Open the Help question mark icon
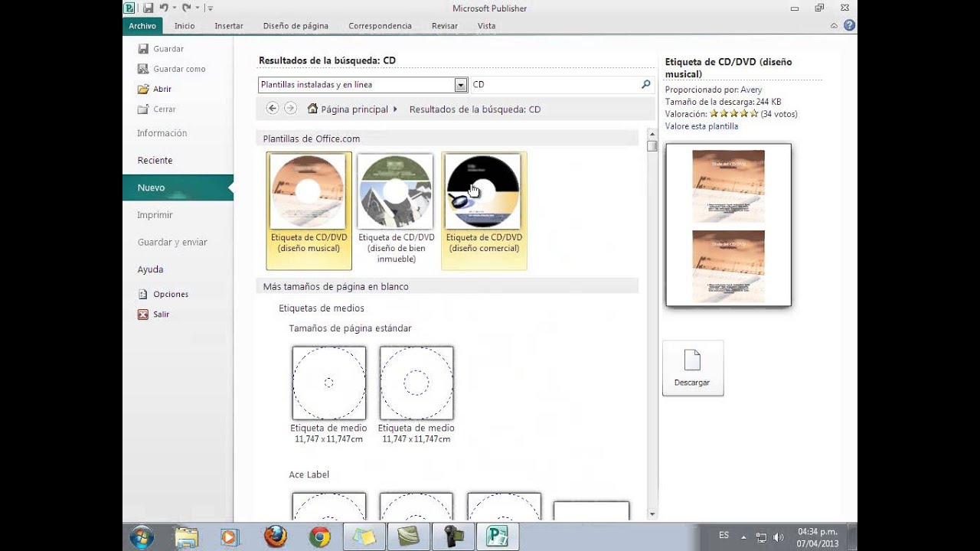The height and width of the screenshot is (551, 980). pos(849,25)
